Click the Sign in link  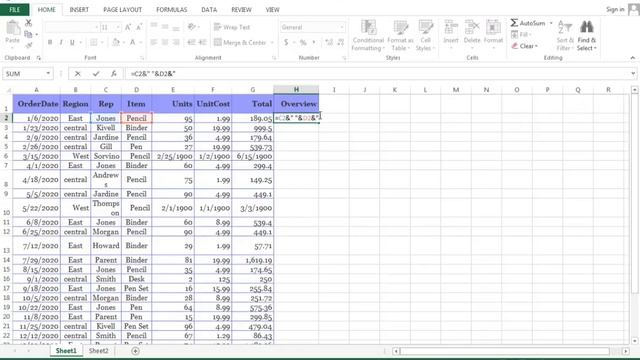pyautogui.click(x=615, y=9)
